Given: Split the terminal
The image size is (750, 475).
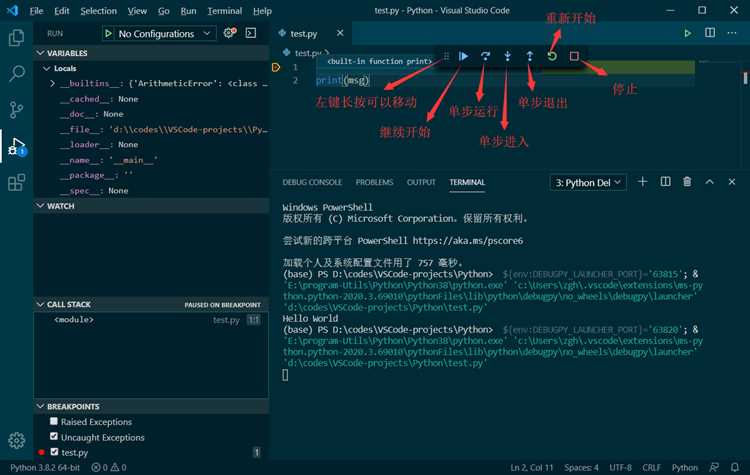Looking at the screenshot, I should 665,182.
